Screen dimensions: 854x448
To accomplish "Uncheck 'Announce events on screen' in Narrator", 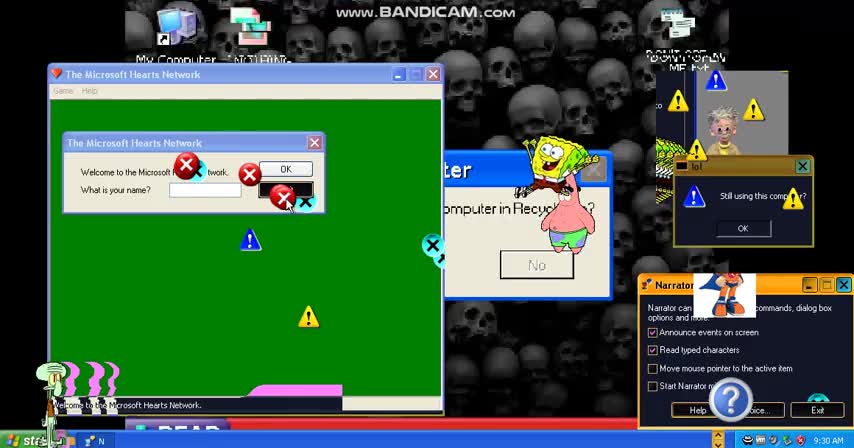I will [x=652, y=333].
